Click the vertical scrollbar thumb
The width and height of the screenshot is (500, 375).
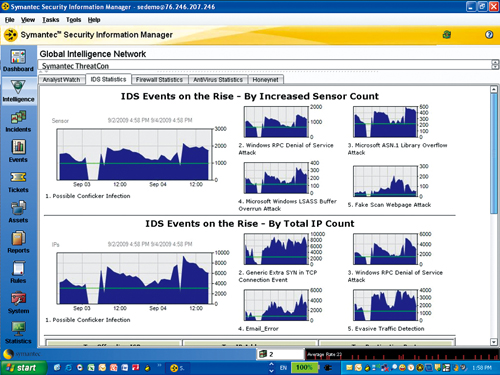click(494, 154)
